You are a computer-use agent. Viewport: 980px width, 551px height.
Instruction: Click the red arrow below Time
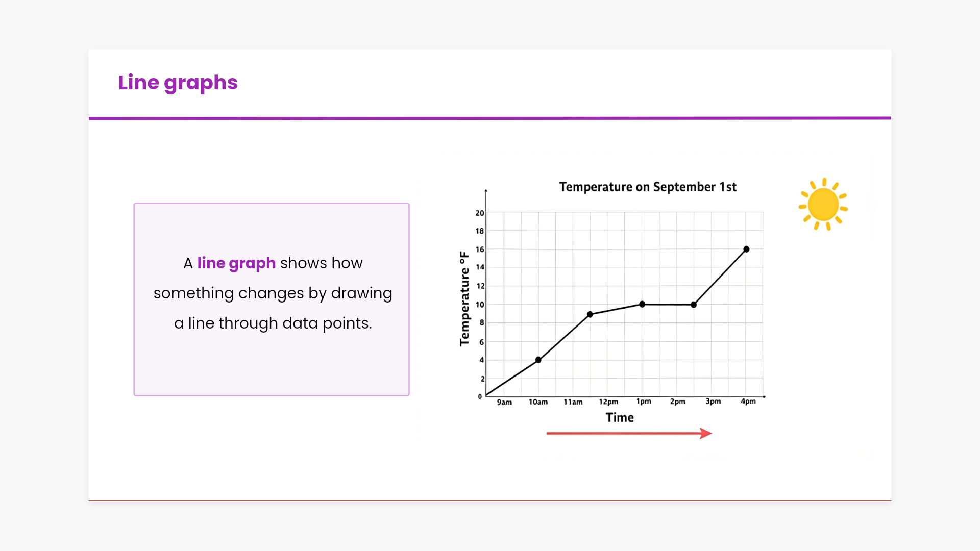coord(629,433)
